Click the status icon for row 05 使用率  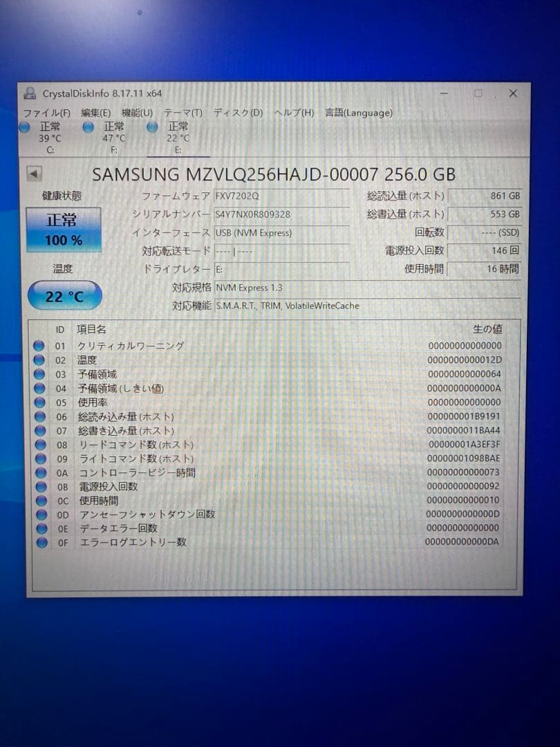[x=40, y=403]
